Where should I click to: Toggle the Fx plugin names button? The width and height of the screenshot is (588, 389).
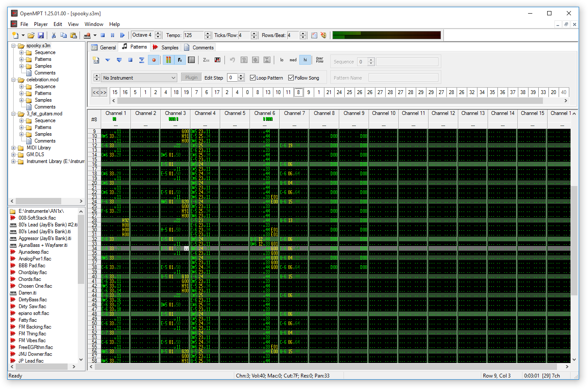point(180,60)
